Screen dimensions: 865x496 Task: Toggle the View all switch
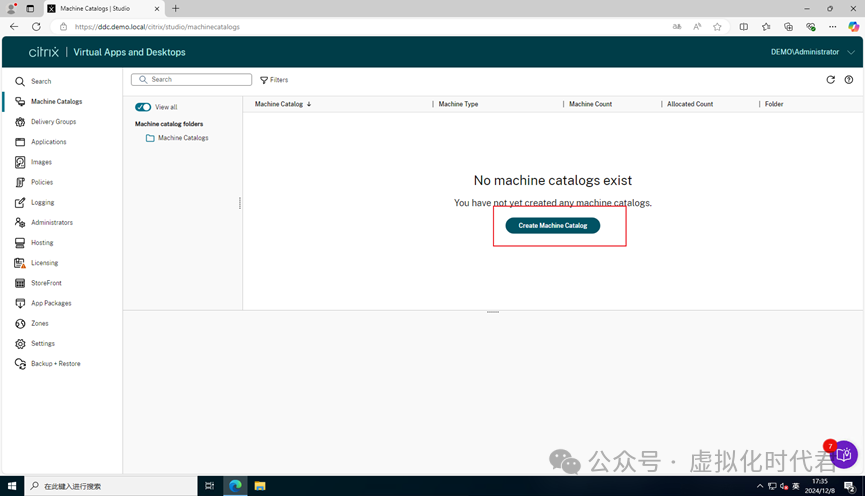tap(143, 107)
